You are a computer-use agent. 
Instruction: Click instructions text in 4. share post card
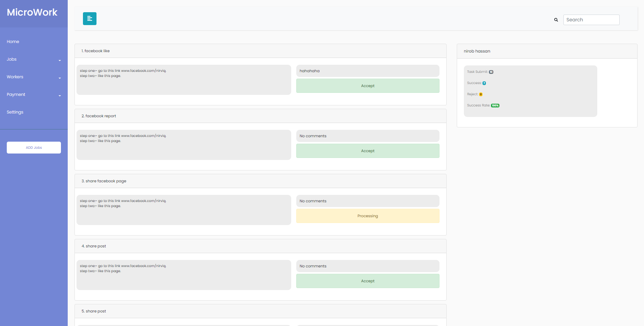123,268
